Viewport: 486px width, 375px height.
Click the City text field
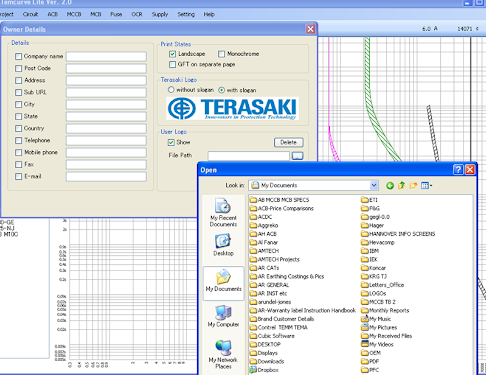[x=106, y=104]
